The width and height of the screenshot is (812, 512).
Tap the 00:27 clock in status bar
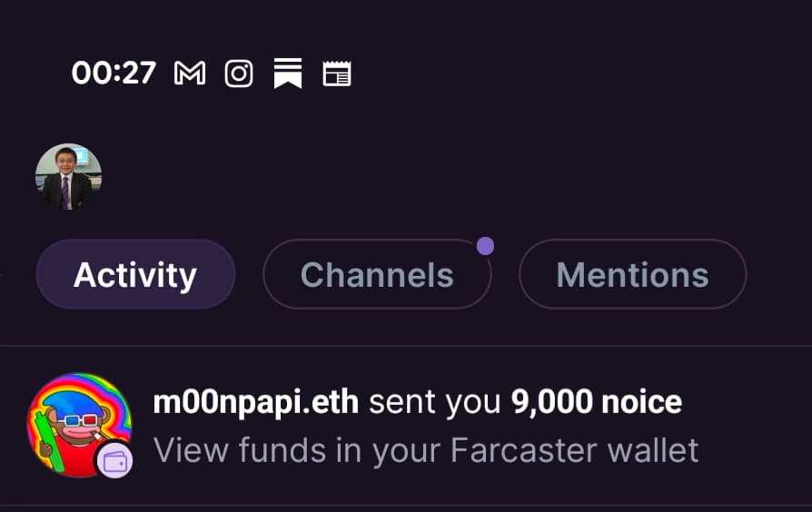coord(114,74)
